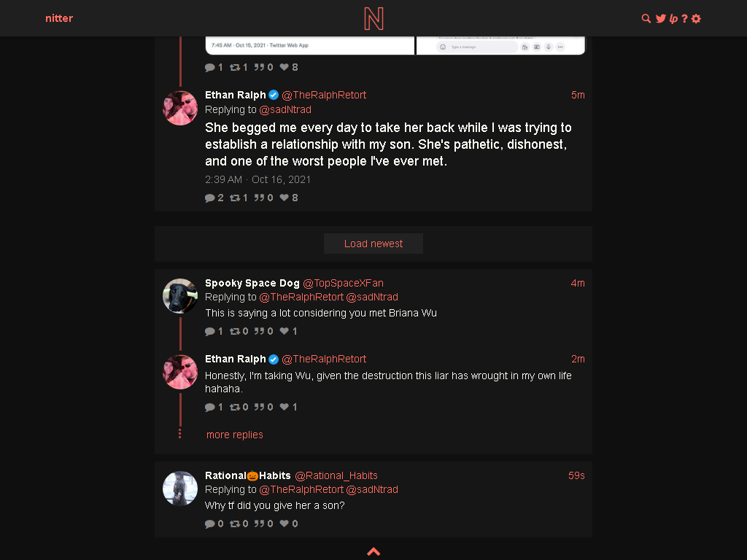The image size is (747, 560).
Task: Click the Nitter N logo
Action: point(373,18)
